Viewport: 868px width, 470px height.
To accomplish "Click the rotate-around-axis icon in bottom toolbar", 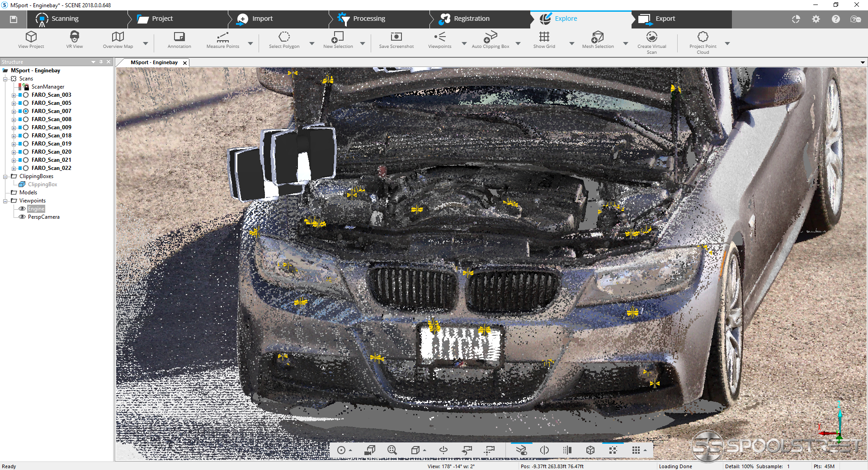I will tap(443, 450).
